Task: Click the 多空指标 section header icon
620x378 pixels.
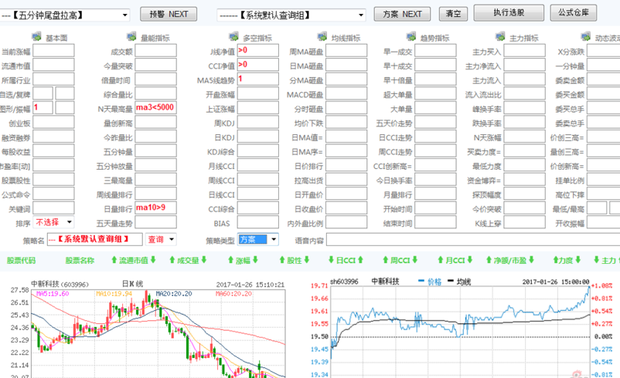Action: tap(234, 37)
